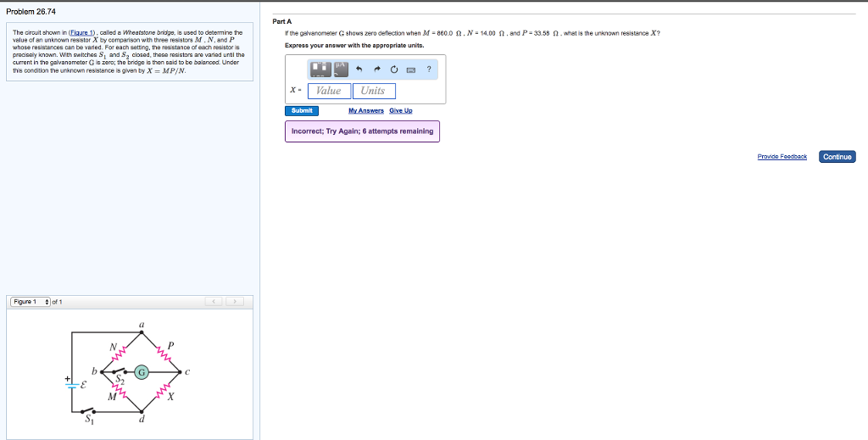The height and width of the screenshot is (440, 868).
Task: Click the Units input field
Action: (x=374, y=91)
